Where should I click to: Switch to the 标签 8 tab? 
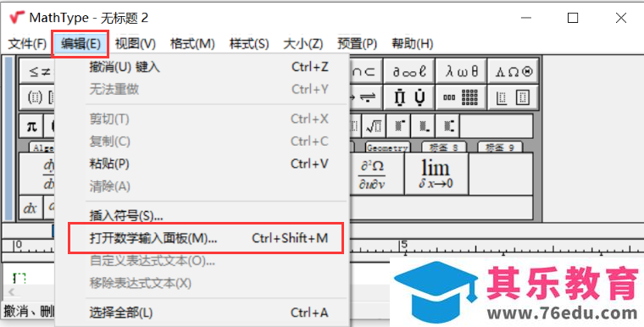coord(443,147)
